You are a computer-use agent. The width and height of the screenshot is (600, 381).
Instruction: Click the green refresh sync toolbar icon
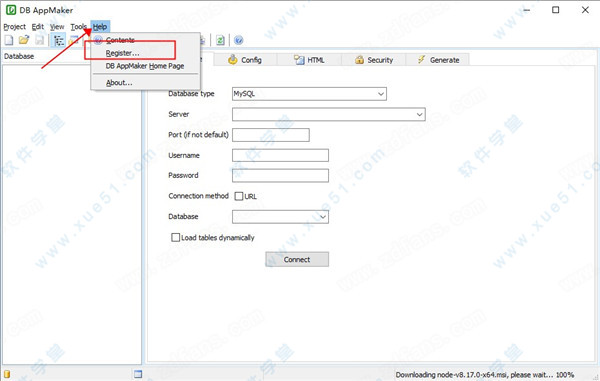click(x=220, y=40)
